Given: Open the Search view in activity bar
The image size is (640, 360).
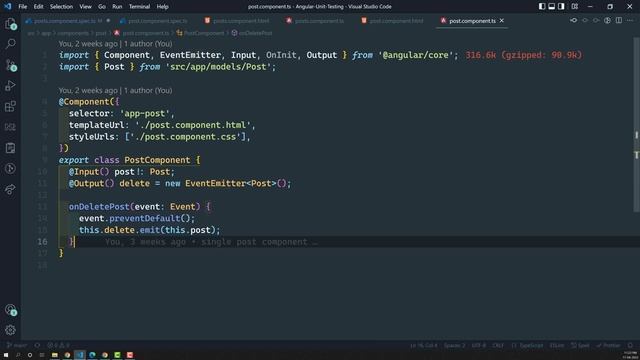Looking at the screenshot, I should coord(11,44).
